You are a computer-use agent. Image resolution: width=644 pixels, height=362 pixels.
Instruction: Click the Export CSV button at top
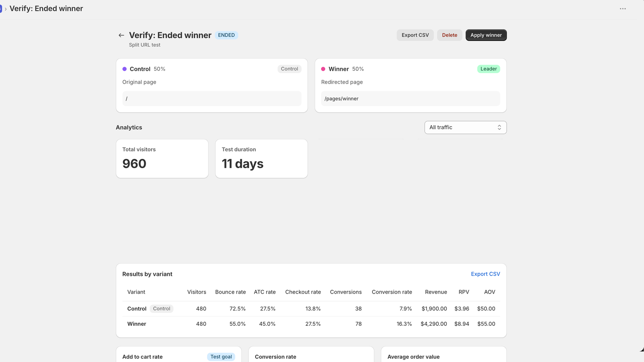point(415,35)
